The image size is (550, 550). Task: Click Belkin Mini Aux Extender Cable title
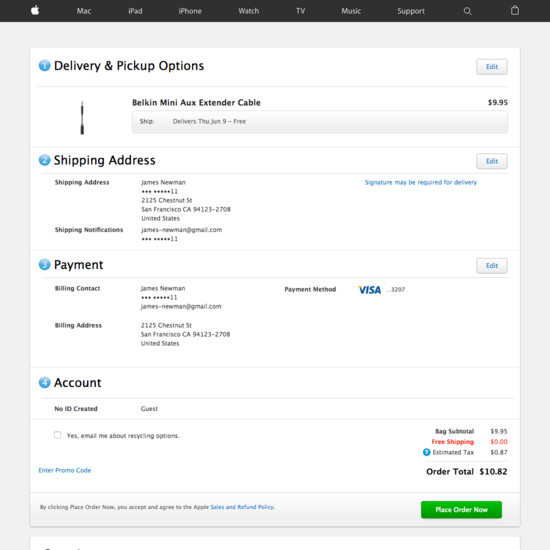196,102
